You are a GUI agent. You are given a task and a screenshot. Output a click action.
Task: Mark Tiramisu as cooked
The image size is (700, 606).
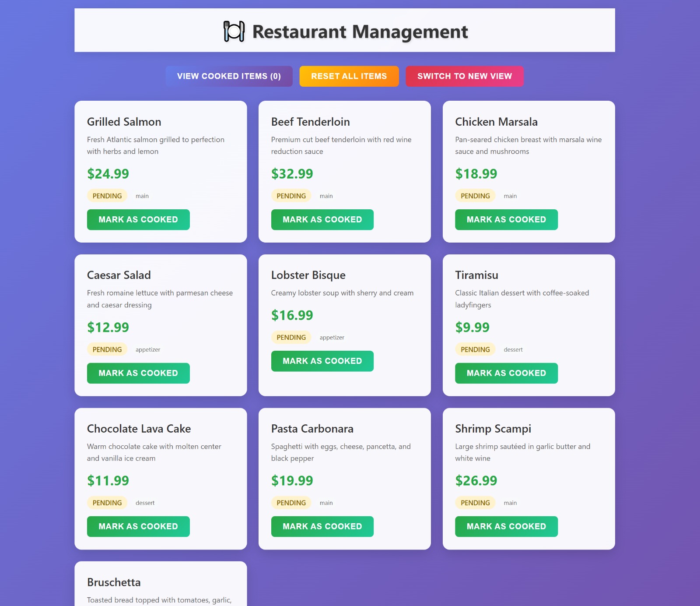[506, 373]
